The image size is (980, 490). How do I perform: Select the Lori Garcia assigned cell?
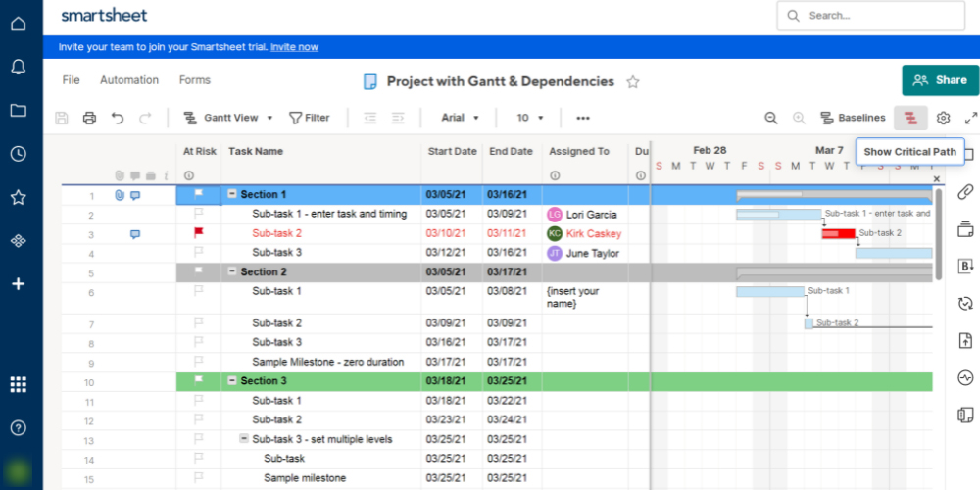(585, 215)
